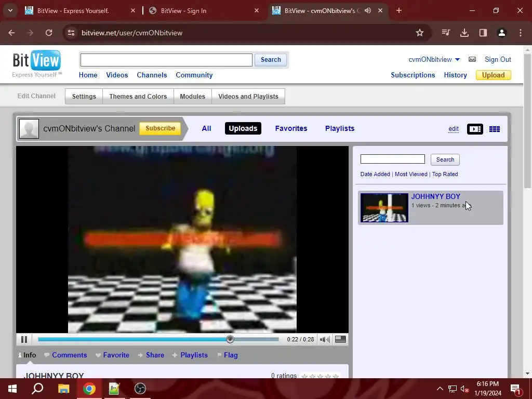The width and height of the screenshot is (532, 399).
Task: Select the channel Playlists tab
Action: click(340, 128)
